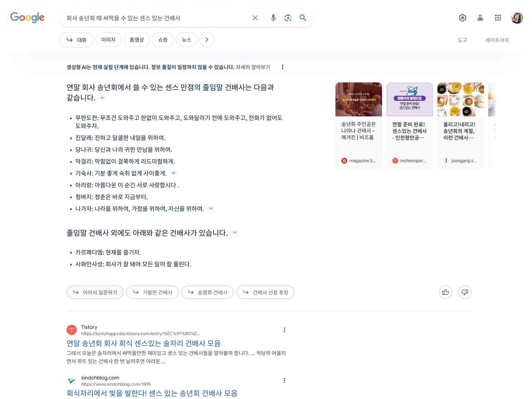Expand chevron next to 줄임말 건배사 외에도 heading

pos(235,233)
